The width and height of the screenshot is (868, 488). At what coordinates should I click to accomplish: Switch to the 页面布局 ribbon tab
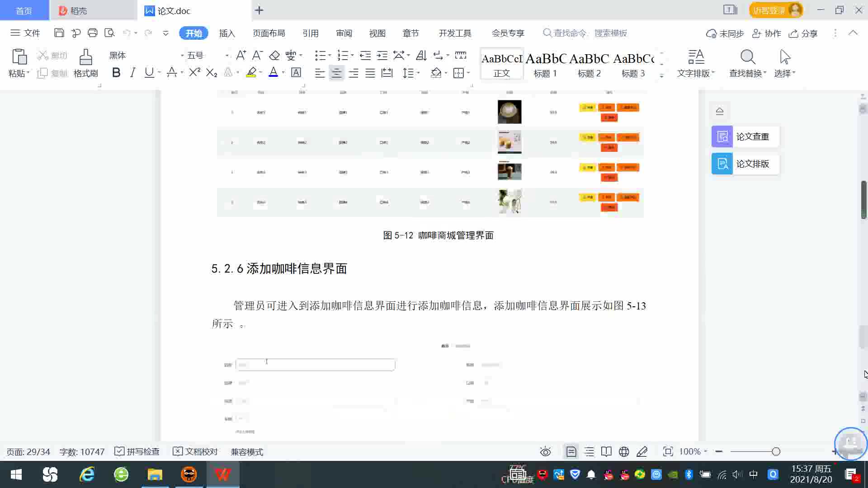(x=269, y=33)
